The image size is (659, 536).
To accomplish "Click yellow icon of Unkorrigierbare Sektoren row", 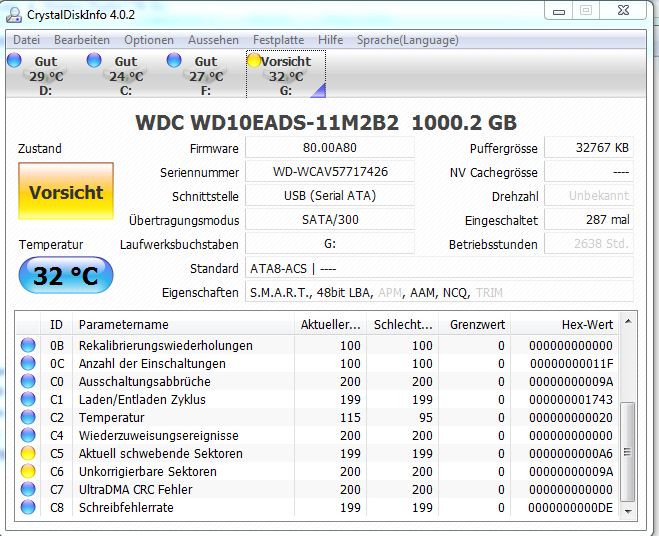I will (x=28, y=471).
